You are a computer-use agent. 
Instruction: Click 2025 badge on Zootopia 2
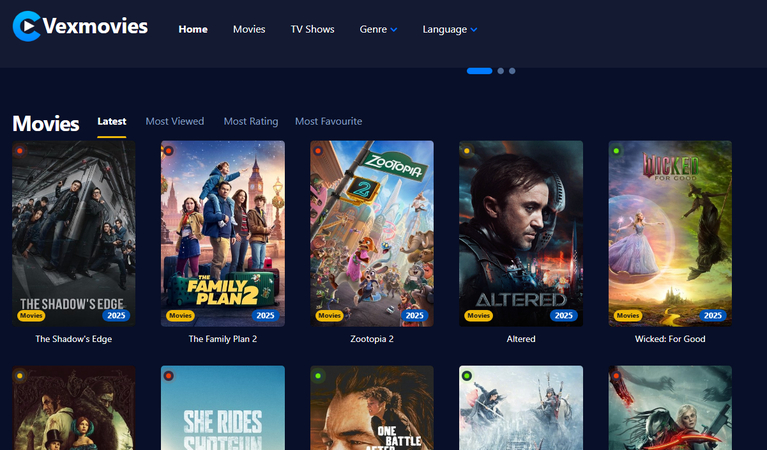click(x=415, y=315)
